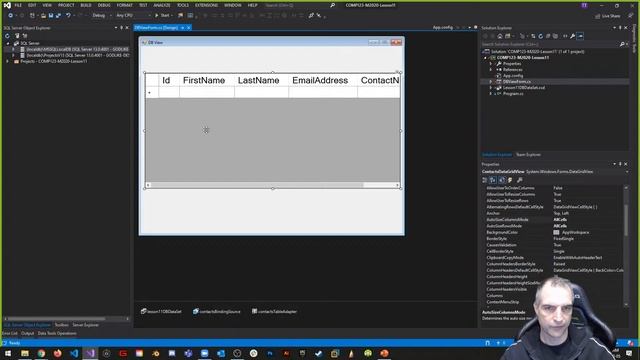The width and height of the screenshot is (640, 360).
Task: Expand the MSSQLLocalDB server node
Action: (13, 49)
